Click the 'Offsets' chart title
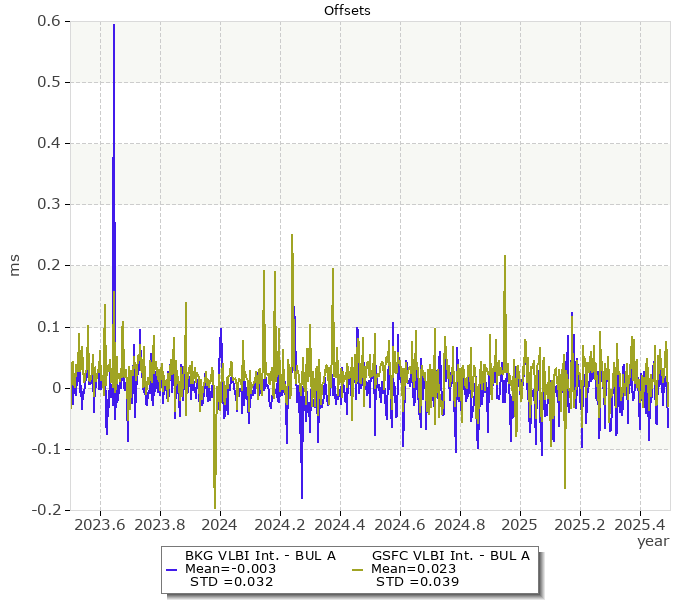 [347, 10]
